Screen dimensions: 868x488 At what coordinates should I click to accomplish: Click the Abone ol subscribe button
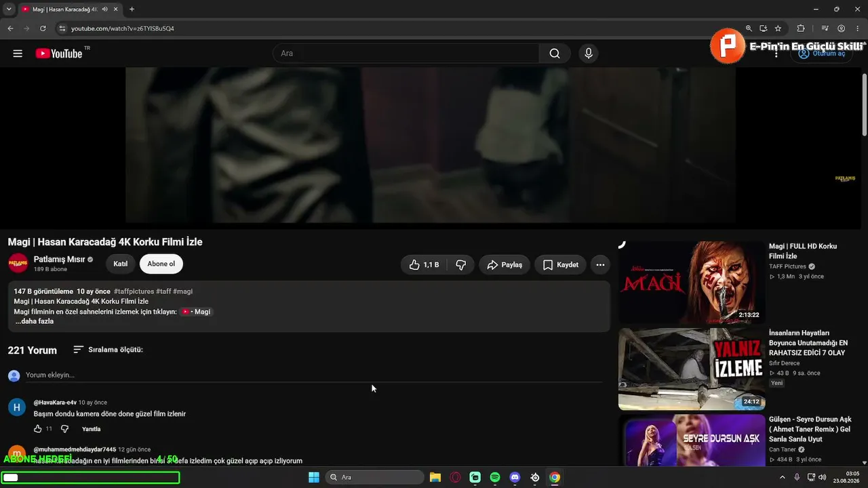point(161,264)
